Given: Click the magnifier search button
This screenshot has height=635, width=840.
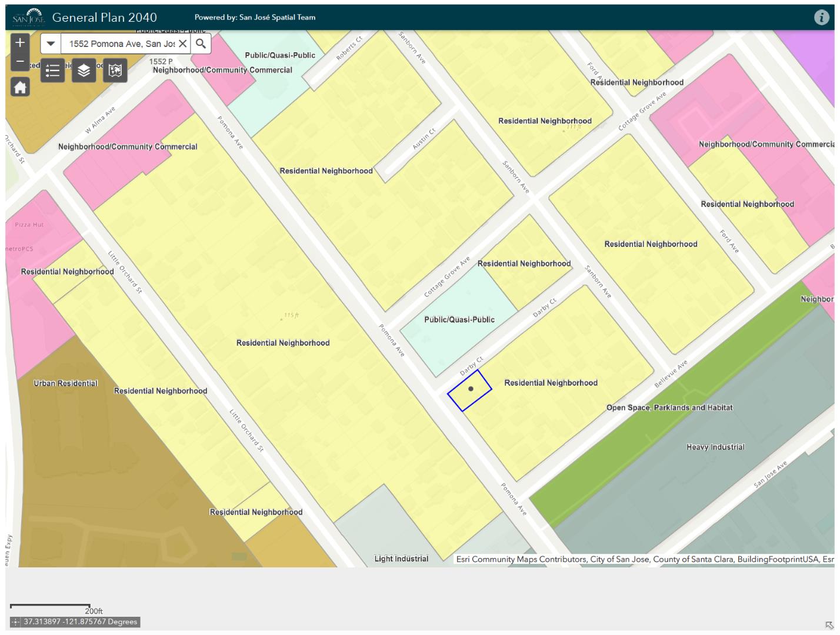Looking at the screenshot, I should click(201, 44).
